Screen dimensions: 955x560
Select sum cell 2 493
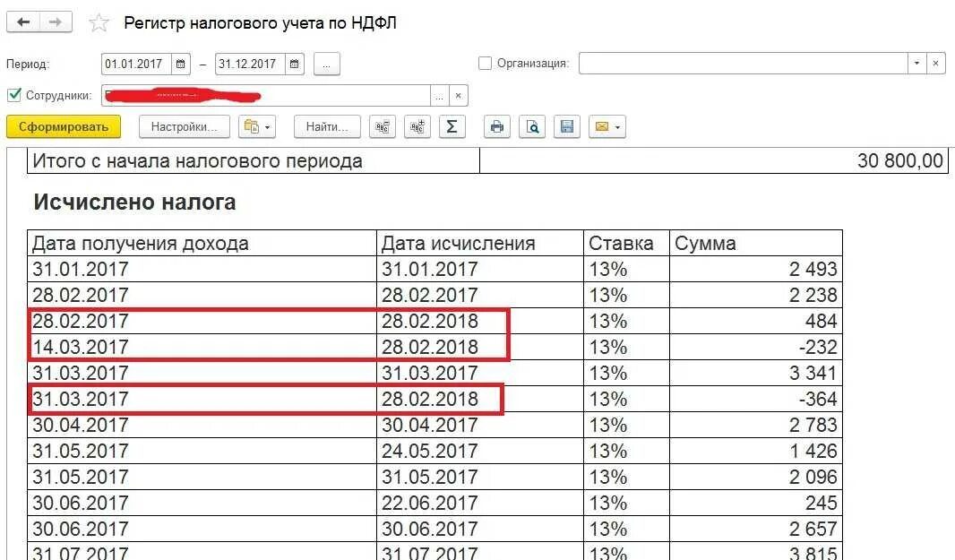click(x=756, y=269)
